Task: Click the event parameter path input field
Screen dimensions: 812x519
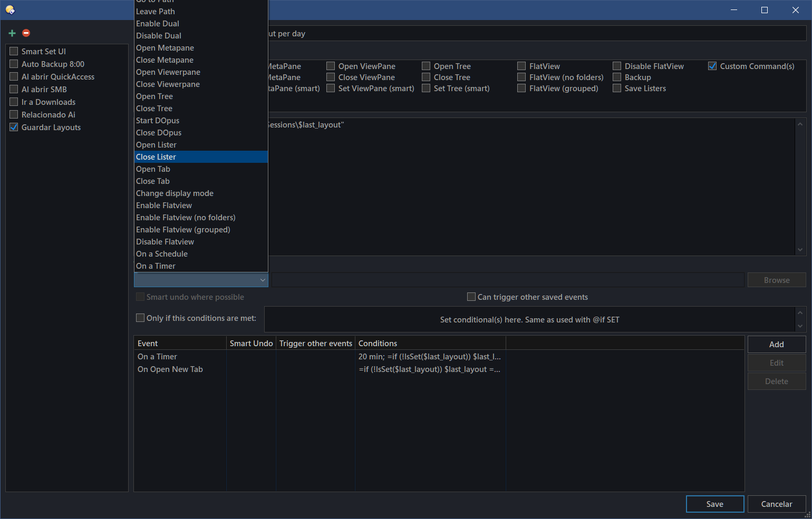Action: (x=508, y=280)
